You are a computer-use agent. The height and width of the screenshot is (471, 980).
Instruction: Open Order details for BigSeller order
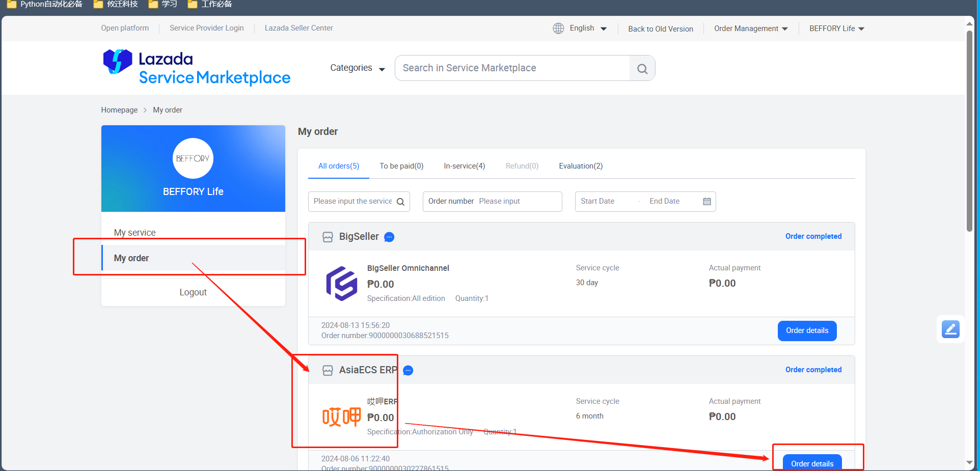click(x=807, y=331)
